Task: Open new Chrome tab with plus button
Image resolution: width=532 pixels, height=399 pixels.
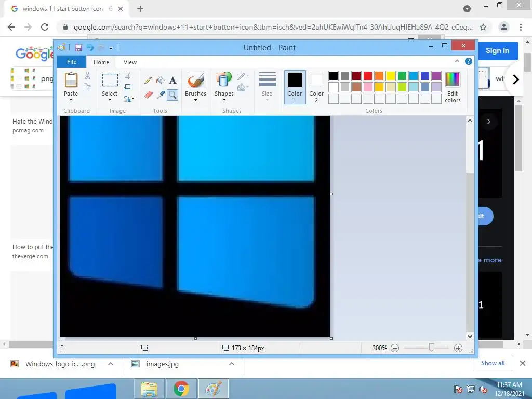Action: (x=140, y=9)
